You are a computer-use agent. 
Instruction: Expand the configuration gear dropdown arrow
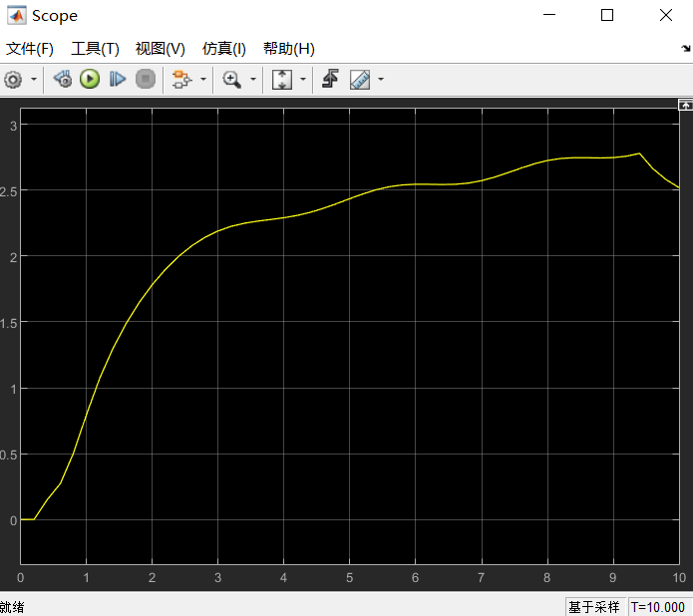coord(34,80)
